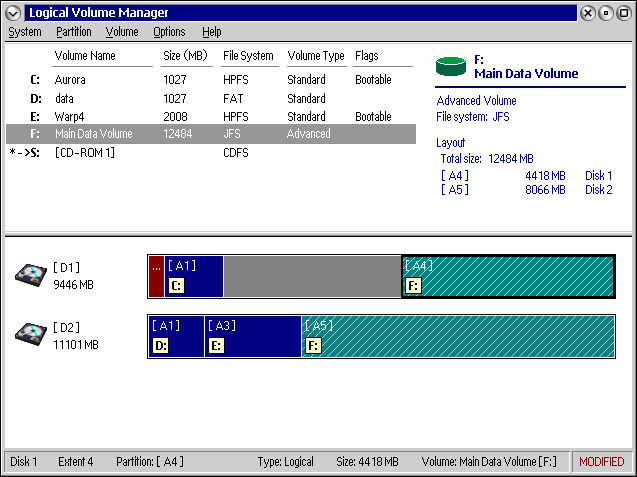Screen dimensions: 637x477
Task: Click the [ D1 ] disk label
Action: (x=66, y=267)
